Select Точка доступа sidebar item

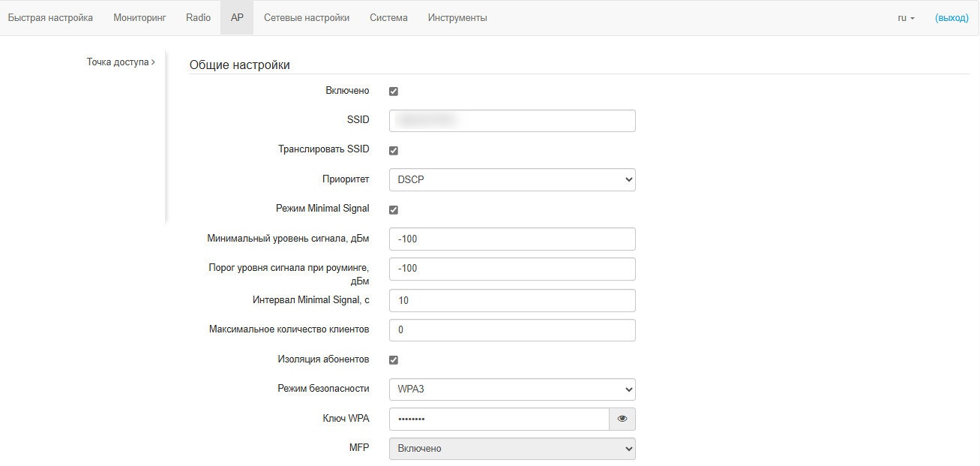point(120,62)
